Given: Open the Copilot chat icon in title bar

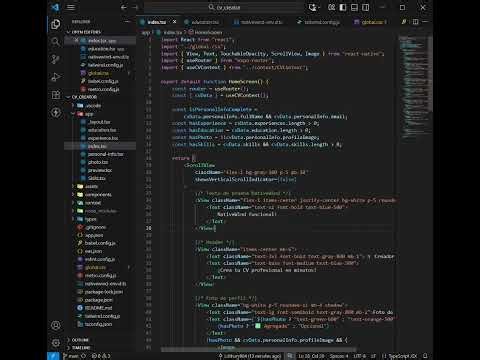Looking at the screenshot, I should click(312, 7).
